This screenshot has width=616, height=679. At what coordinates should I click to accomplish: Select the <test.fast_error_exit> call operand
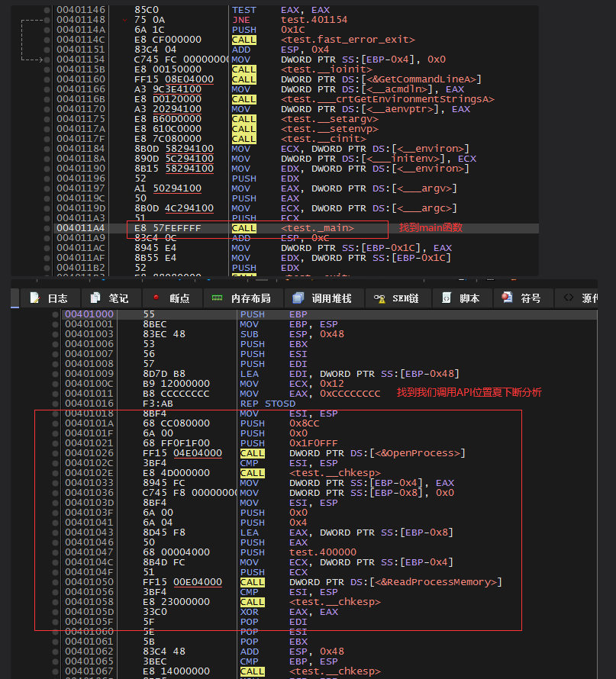pos(348,40)
